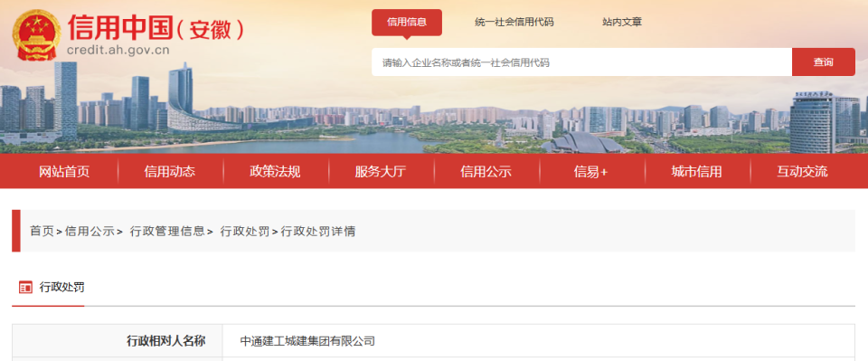Image resolution: width=868 pixels, height=361 pixels.
Task: Select the 信用信息 search tab
Action: pos(407,22)
